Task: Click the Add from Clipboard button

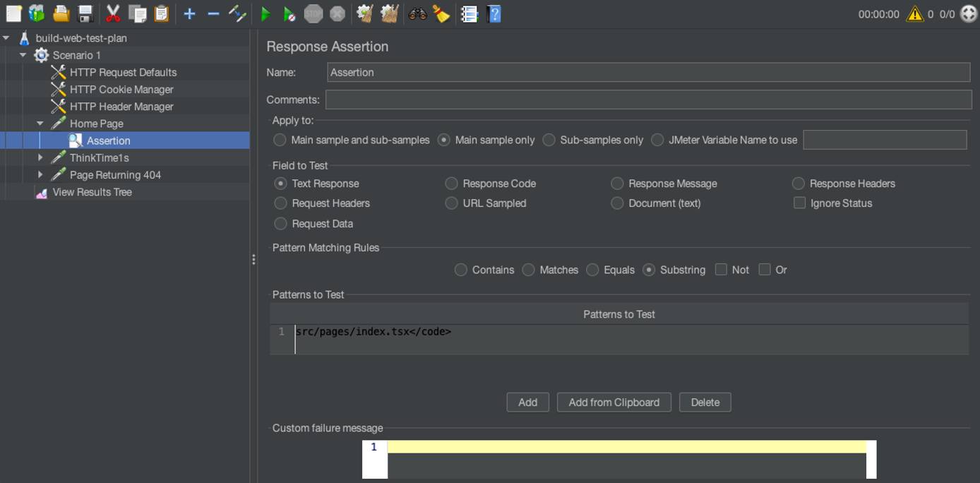Action: tap(614, 402)
